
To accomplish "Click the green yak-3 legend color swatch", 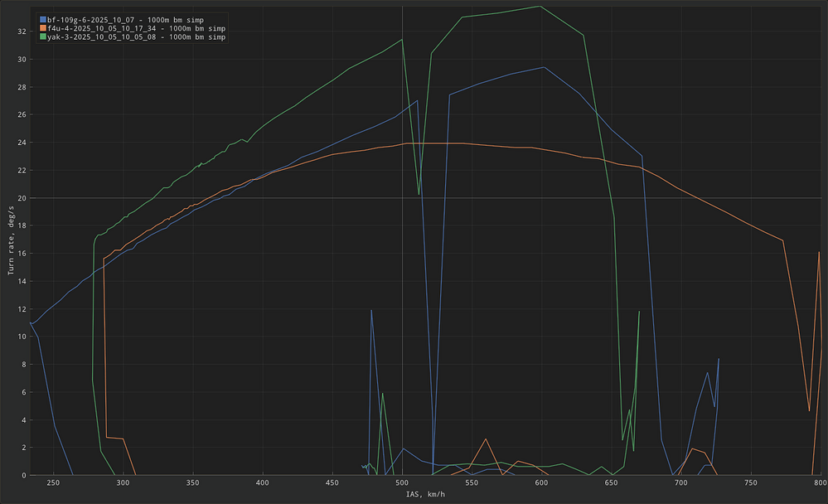I will pyautogui.click(x=41, y=37).
